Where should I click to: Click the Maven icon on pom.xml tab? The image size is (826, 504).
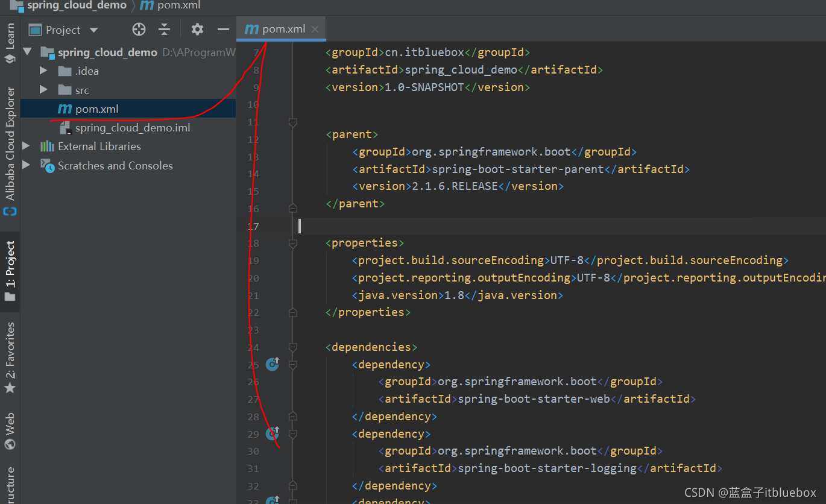(x=251, y=29)
